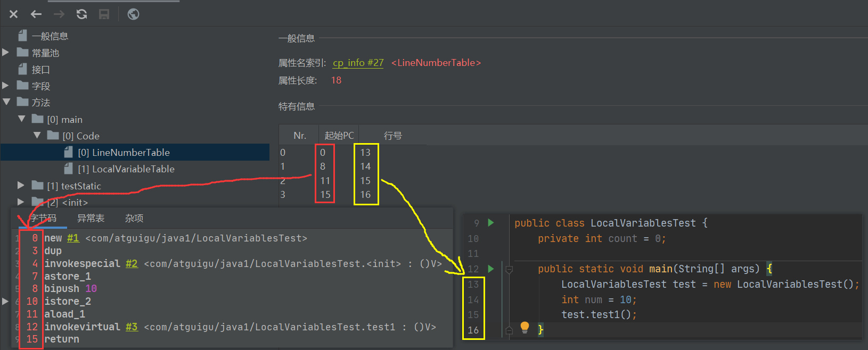Click the 行号 cell with value 13
This screenshot has height=350, width=868.
365,153
